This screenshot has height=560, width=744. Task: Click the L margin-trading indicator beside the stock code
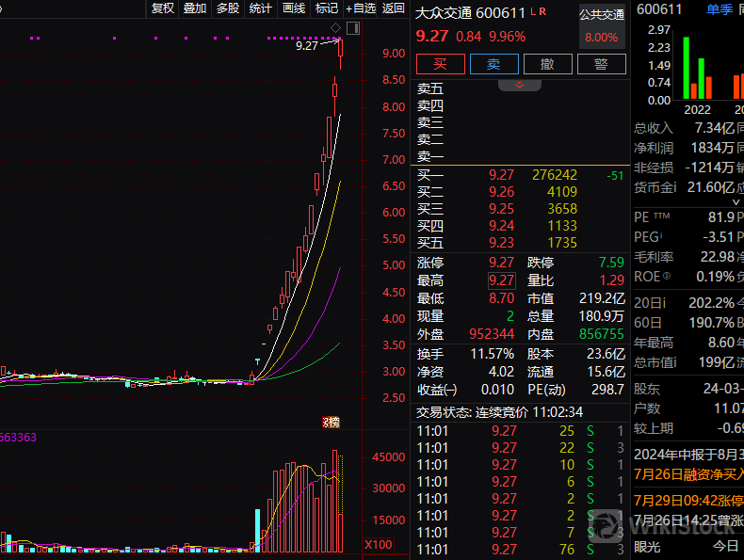click(x=534, y=12)
